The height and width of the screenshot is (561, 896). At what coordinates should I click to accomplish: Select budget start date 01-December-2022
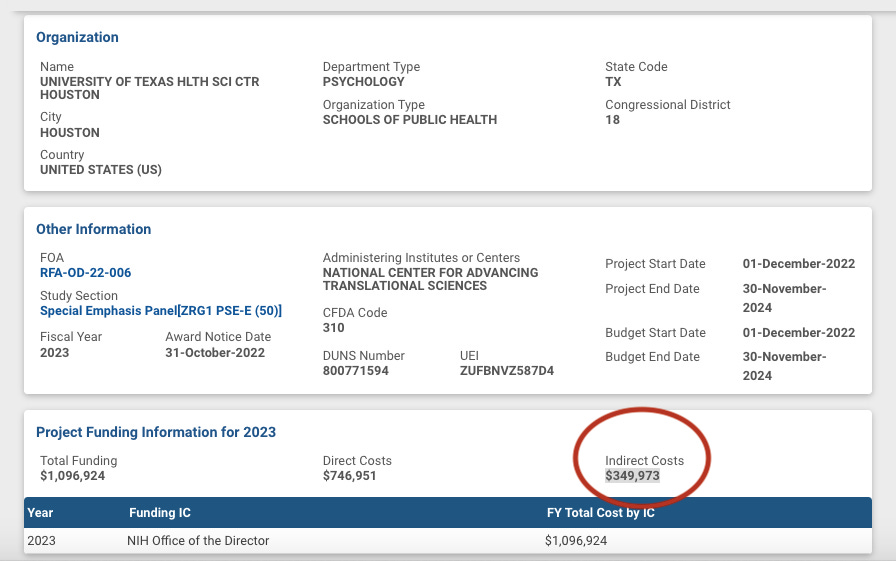(x=799, y=332)
